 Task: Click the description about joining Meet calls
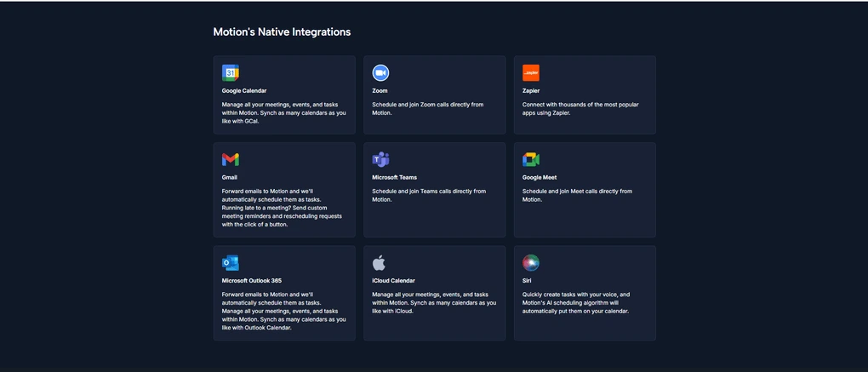[x=577, y=196]
